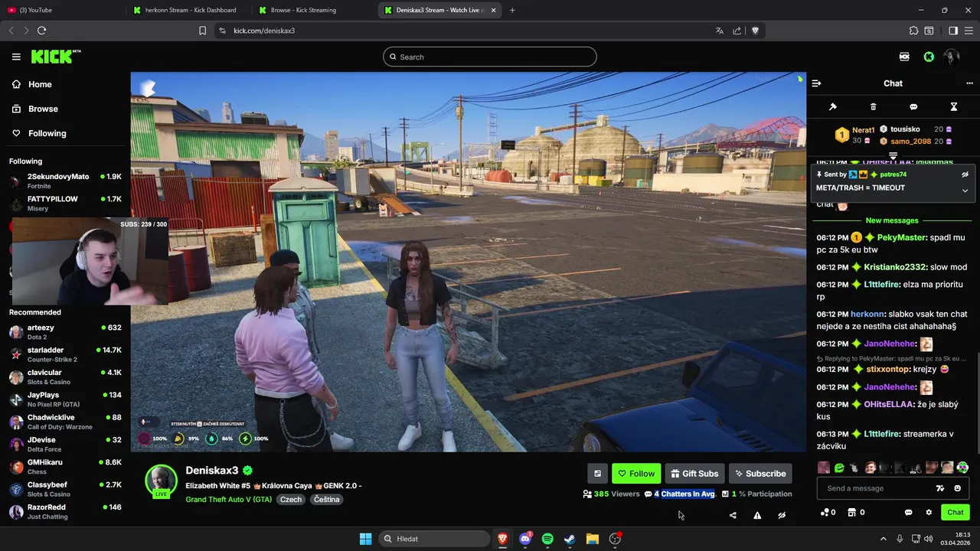Subscribe to Deniskax3

(x=760, y=474)
